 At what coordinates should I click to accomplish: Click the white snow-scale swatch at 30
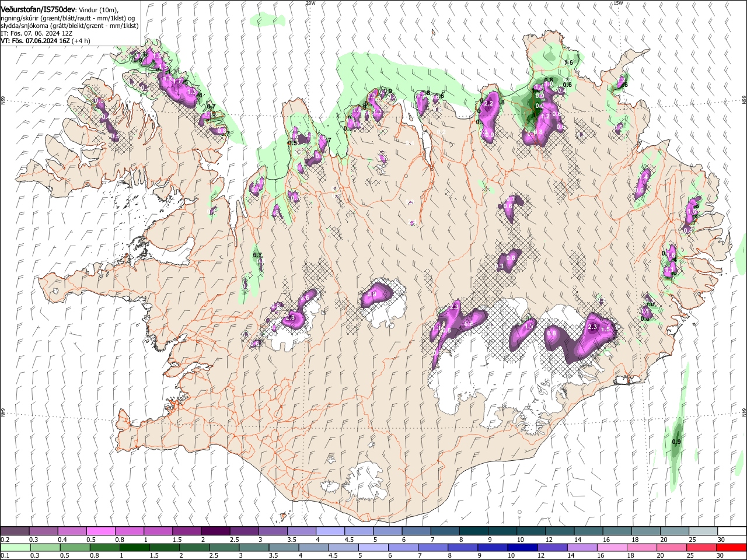tap(731, 531)
